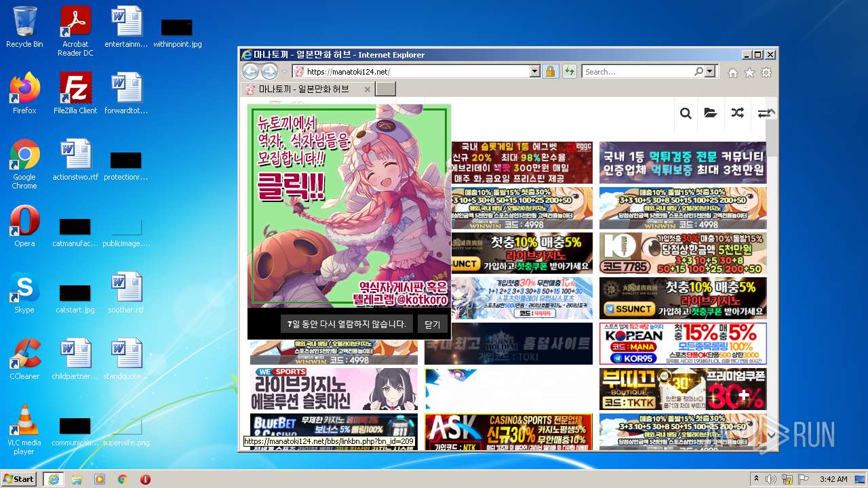Open the 먹튀검증 전문 커뮤니티 banner
The image size is (868, 488).
click(x=683, y=162)
